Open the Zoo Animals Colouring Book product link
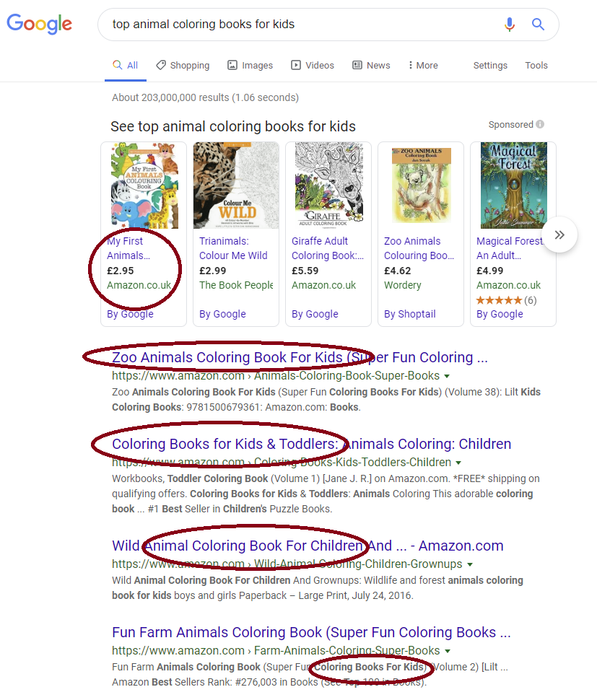 (x=419, y=248)
